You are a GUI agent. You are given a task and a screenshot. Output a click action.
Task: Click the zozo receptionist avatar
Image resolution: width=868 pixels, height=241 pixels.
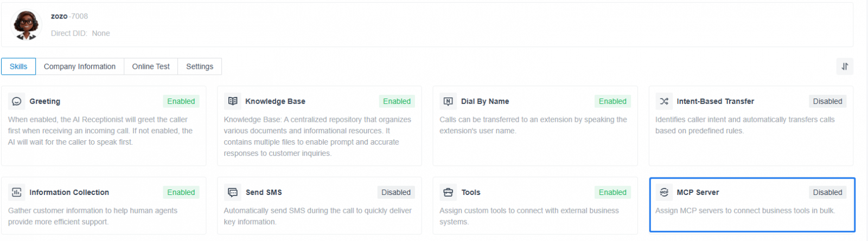click(x=26, y=24)
